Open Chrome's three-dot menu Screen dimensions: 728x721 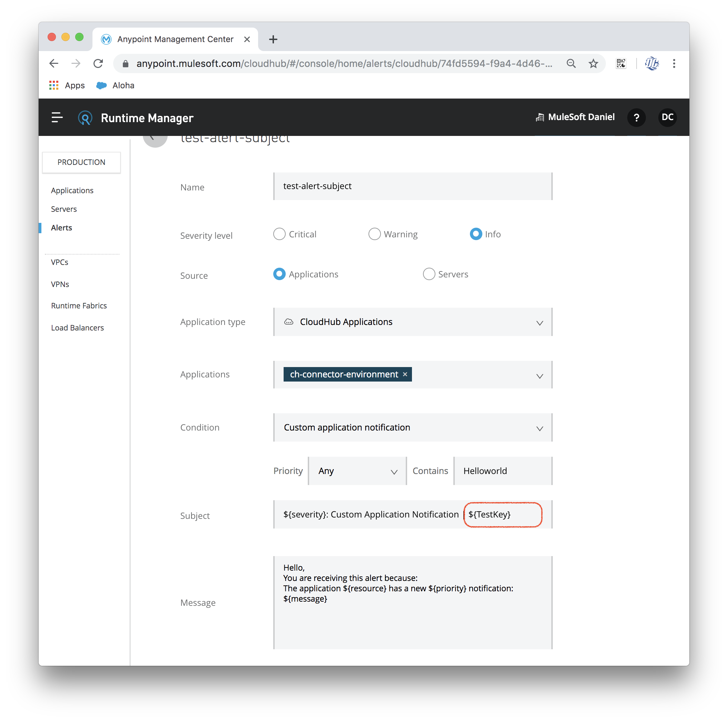pos(674,63)
